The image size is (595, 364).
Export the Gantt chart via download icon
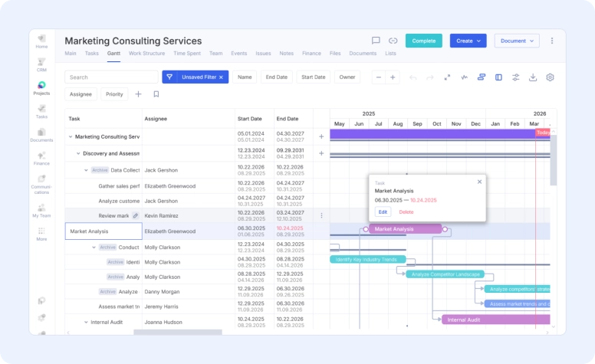(x=533, y=77)
